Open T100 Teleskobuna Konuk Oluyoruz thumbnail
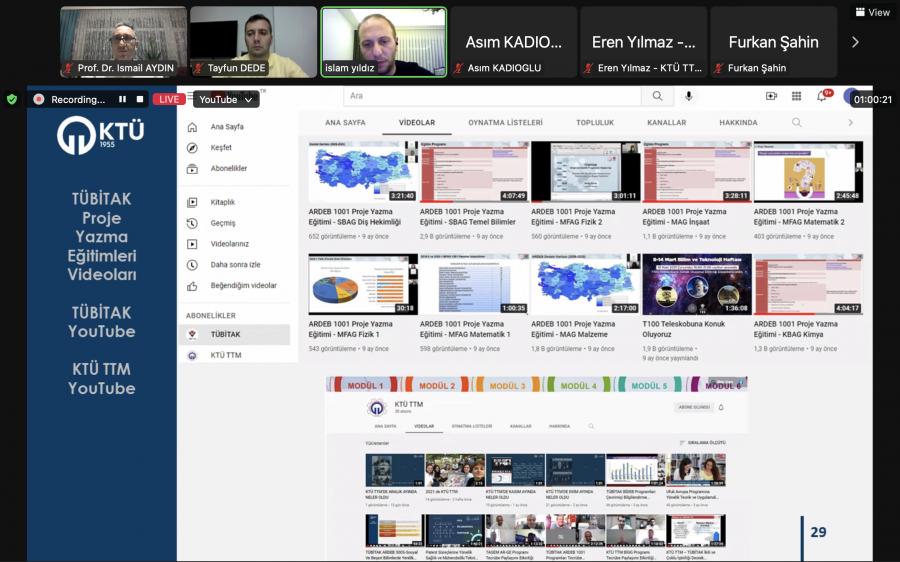900x562 pixels. pos(697,284)
